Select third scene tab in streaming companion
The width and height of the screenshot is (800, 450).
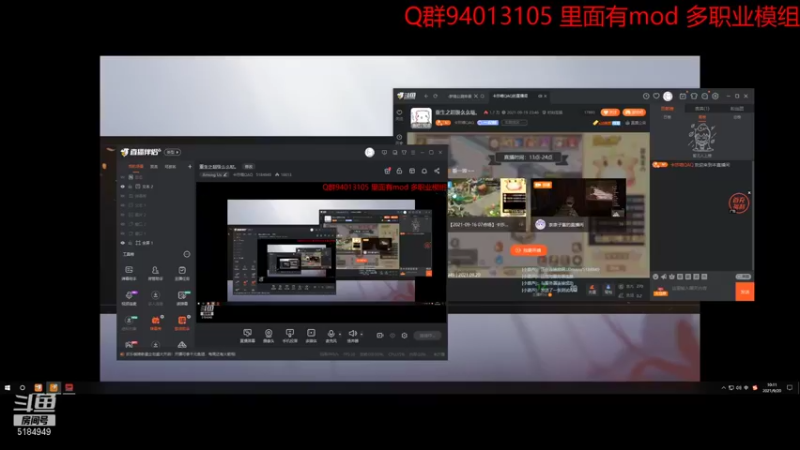(170, 167)
